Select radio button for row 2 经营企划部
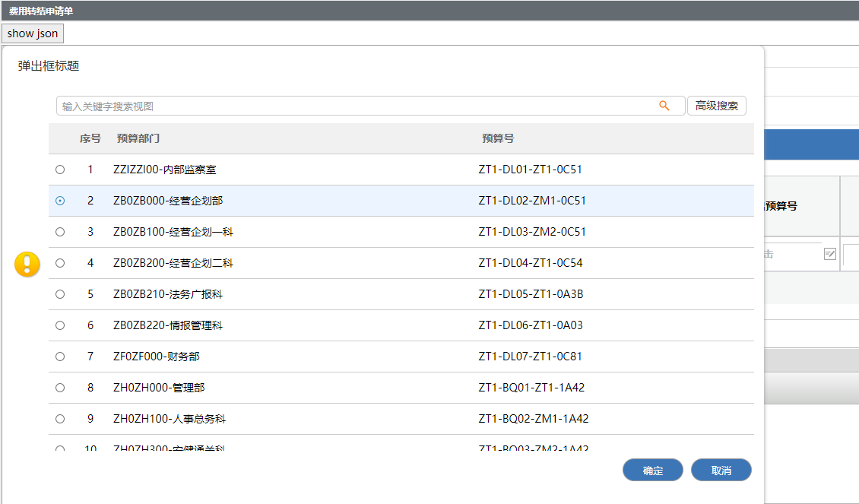The height and width of the screenshot is (504, 859). [x=60, y=201]
